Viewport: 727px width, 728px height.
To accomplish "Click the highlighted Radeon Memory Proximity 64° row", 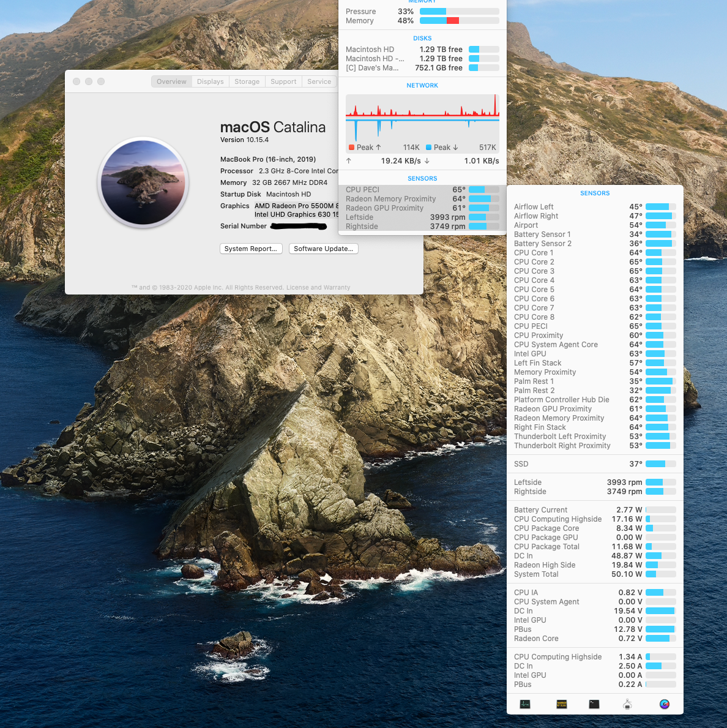I will [422, 199].
